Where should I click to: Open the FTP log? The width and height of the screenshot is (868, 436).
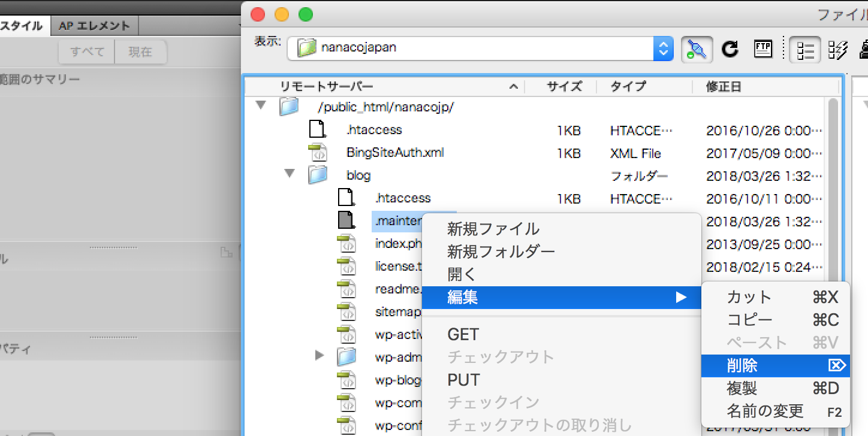coord(762,49)
